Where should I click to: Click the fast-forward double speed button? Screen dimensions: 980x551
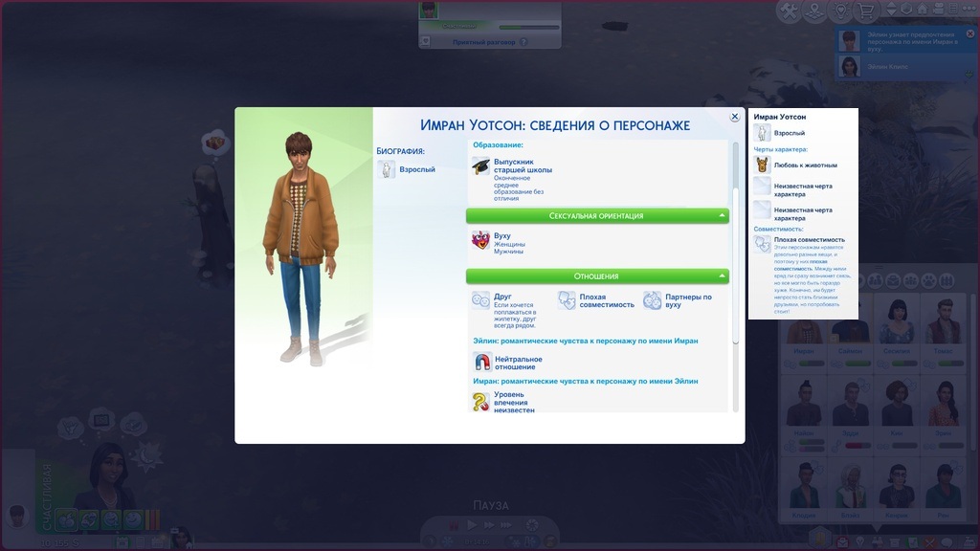click(x=489, y=525)
